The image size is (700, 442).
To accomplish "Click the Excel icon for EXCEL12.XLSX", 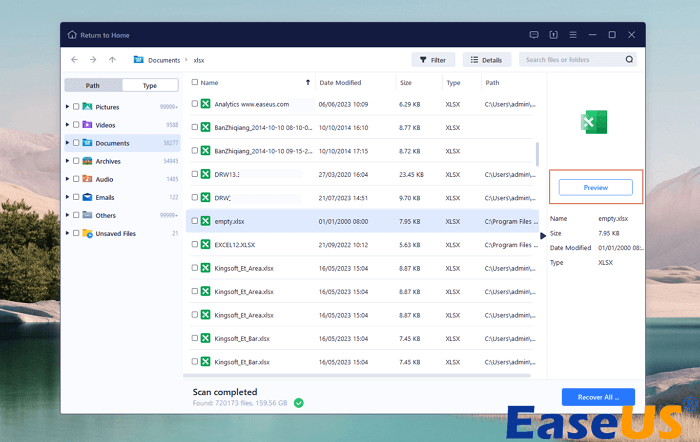I will coord(205,244).
